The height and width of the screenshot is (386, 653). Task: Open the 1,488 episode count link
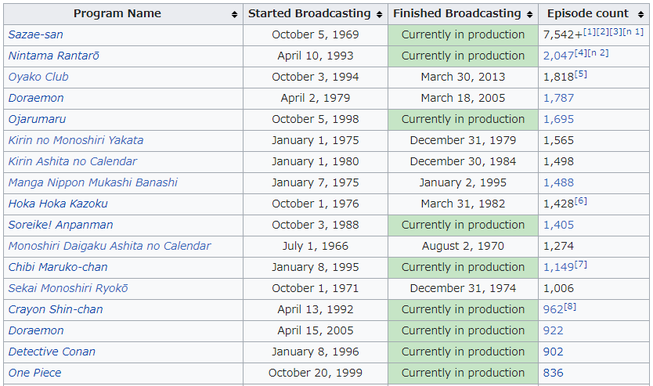pyautogui.click(x=558, y=183)
